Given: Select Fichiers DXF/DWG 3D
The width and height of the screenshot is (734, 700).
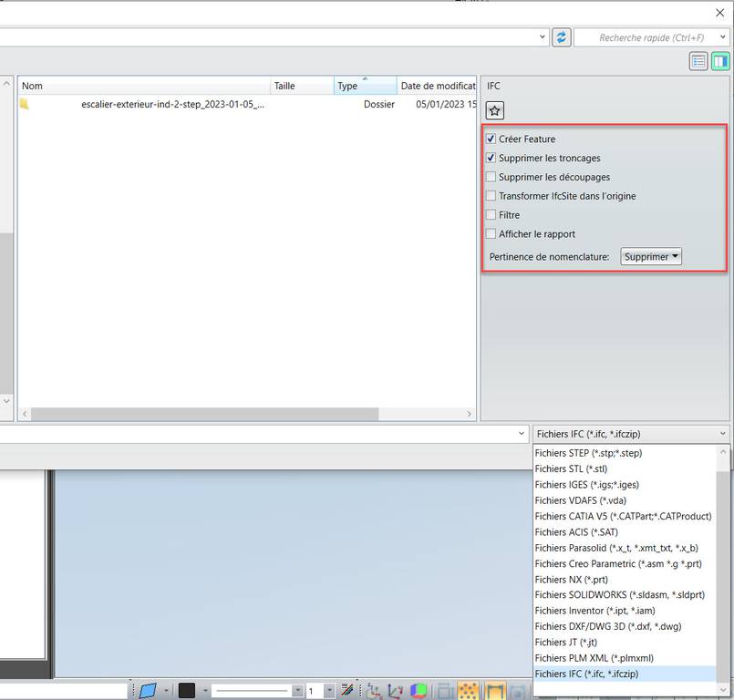Looking at the screenshot, I should pos(625,626).
